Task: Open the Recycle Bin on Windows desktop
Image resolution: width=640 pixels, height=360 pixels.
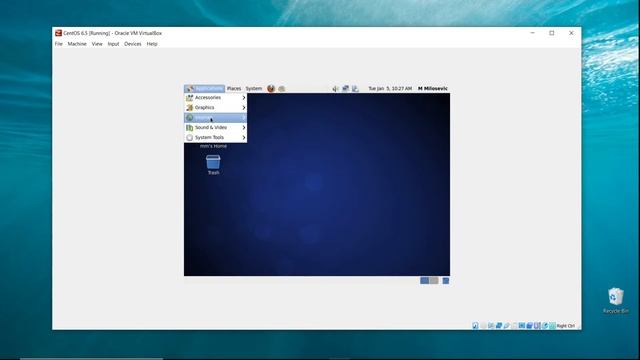Action: pyautogui.click(x=616, y=300)
